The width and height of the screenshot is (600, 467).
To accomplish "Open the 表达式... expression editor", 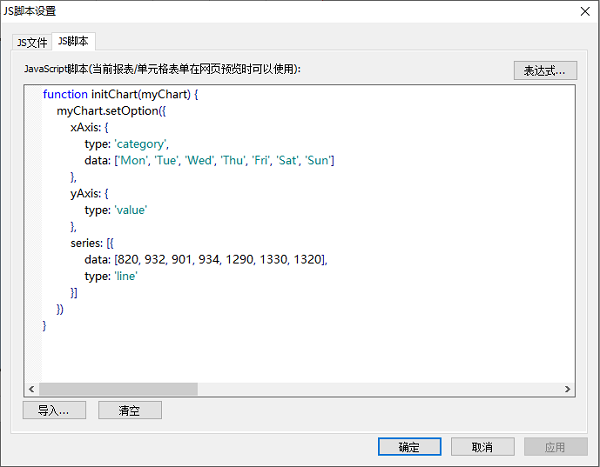I will (544, 71).
